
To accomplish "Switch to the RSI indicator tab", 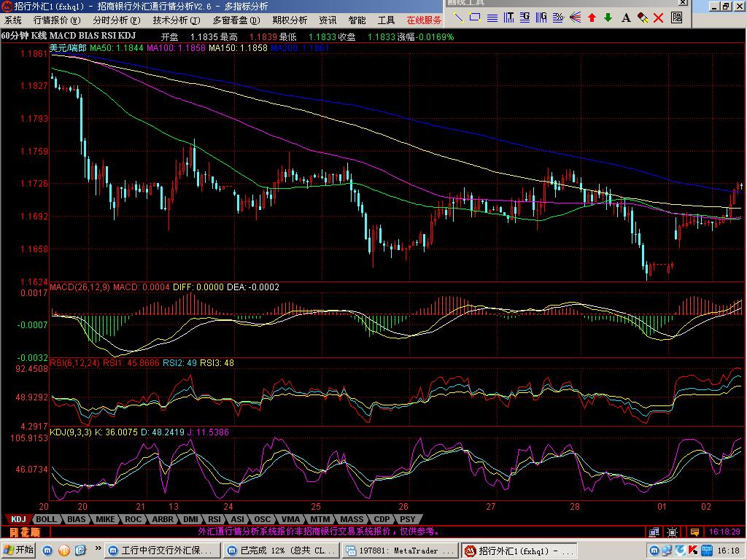I will [214, 519].
